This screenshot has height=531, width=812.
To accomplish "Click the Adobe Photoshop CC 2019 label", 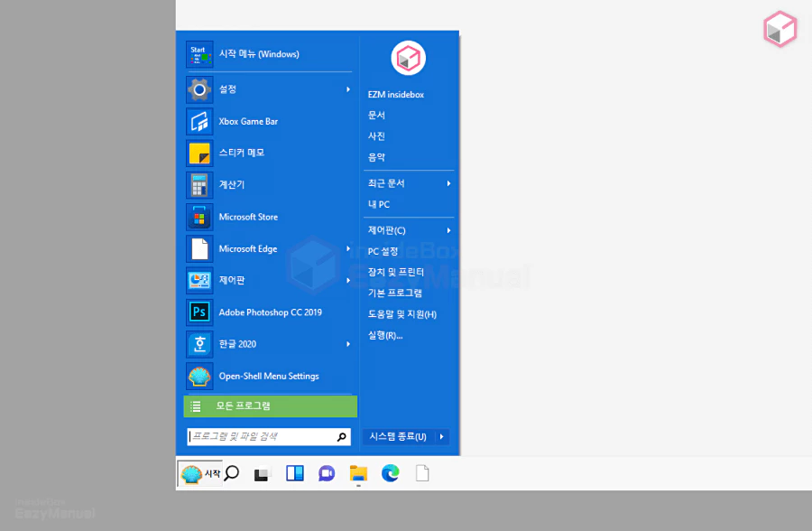I will tap(271, 312).
